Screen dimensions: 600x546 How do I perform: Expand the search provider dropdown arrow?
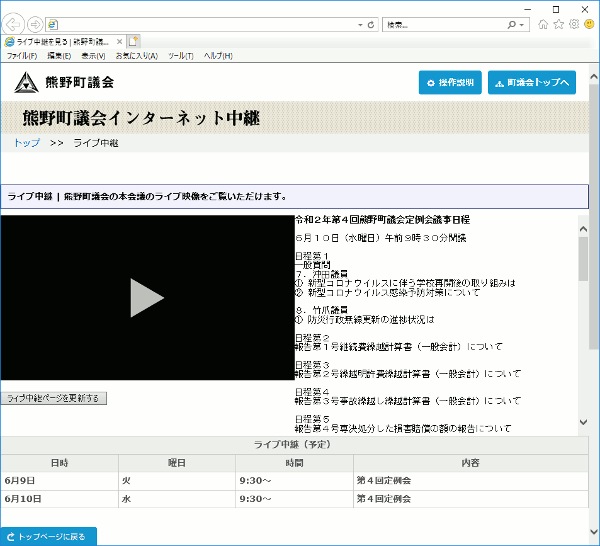point(522,25)
